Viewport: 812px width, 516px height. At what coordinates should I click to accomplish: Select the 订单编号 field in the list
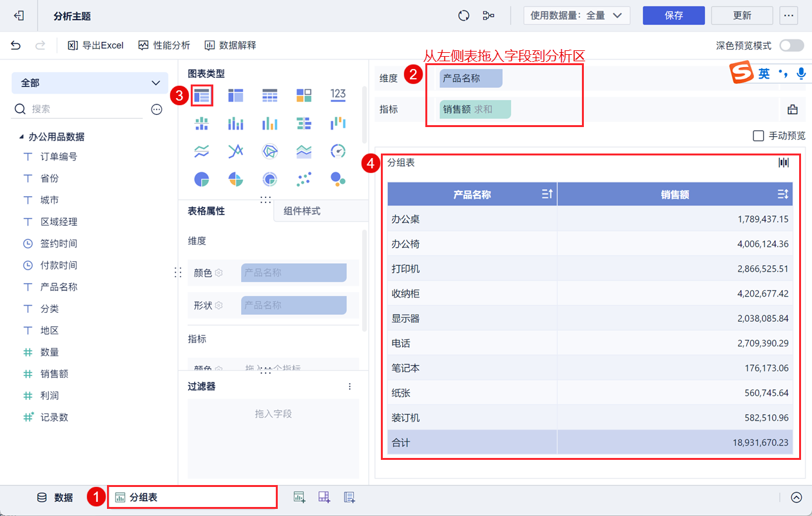59,157
